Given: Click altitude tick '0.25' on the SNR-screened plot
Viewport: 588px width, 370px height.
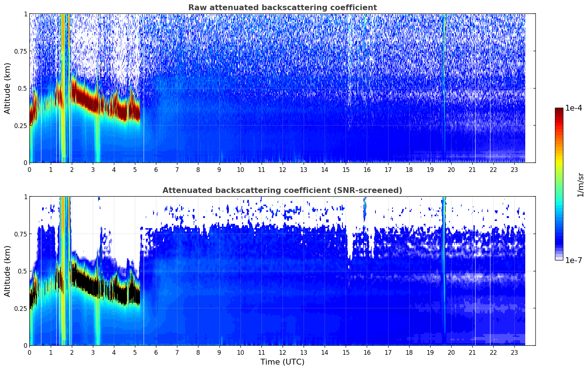Looking at the screenshot, I should 21,308.
